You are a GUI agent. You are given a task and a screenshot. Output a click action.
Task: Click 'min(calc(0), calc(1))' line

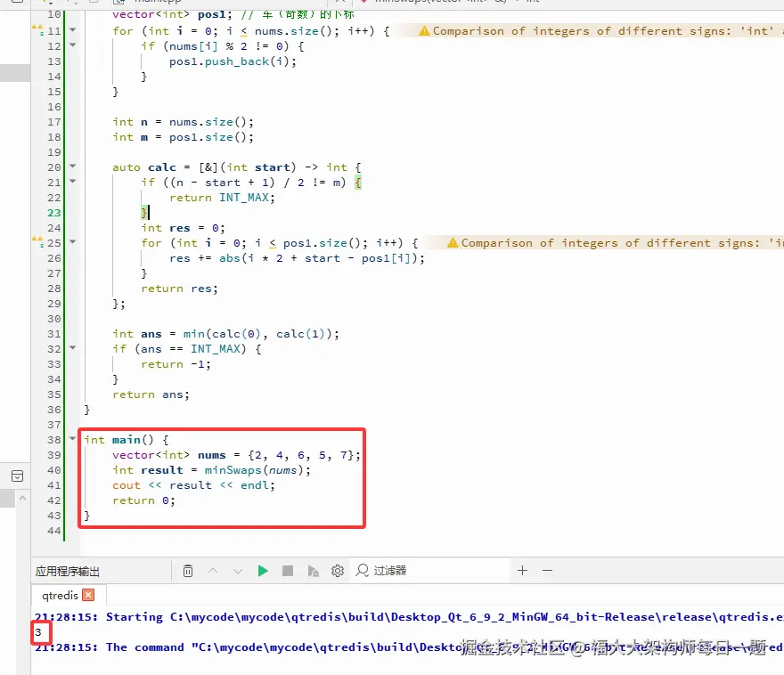tap(226, 334)
